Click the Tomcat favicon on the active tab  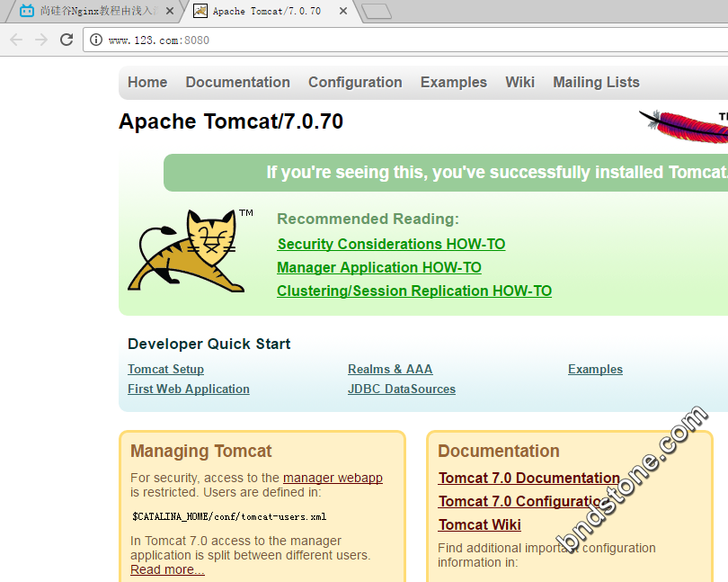coord(200,11)
